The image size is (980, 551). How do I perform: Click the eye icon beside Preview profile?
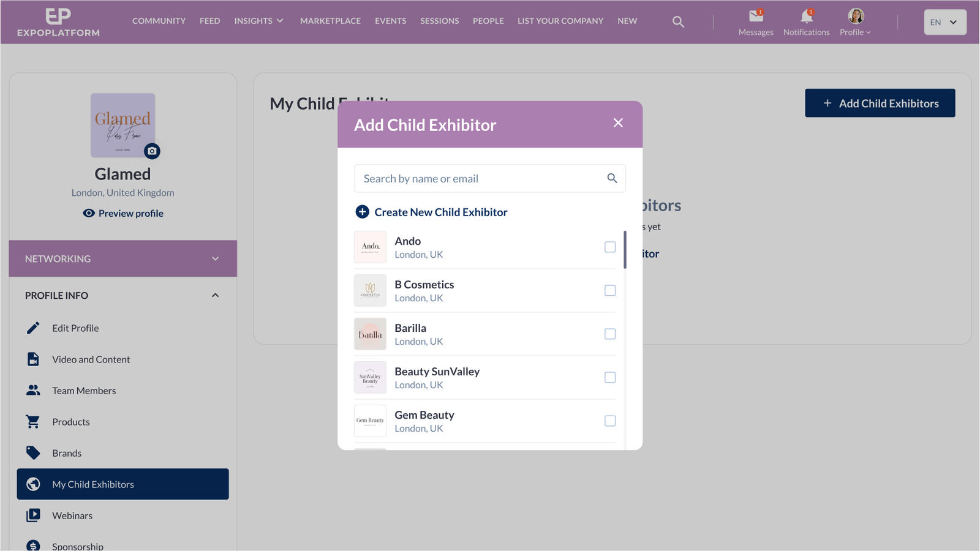pyautogui.click(x=89, y=213)
